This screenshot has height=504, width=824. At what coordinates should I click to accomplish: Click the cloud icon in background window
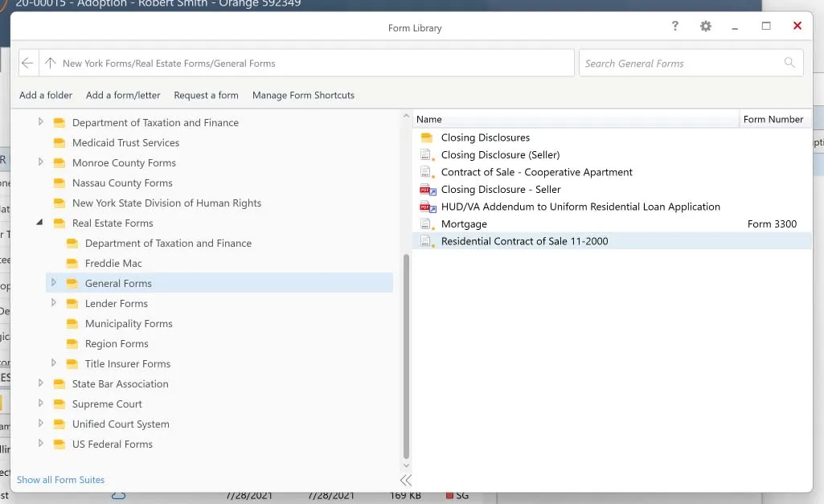click(x=119, y=495)
